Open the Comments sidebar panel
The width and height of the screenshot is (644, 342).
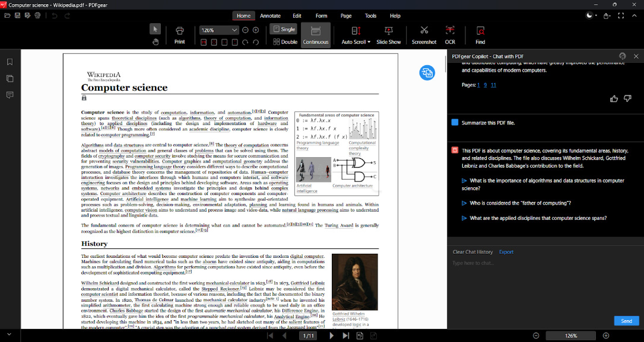pos(10,95)
